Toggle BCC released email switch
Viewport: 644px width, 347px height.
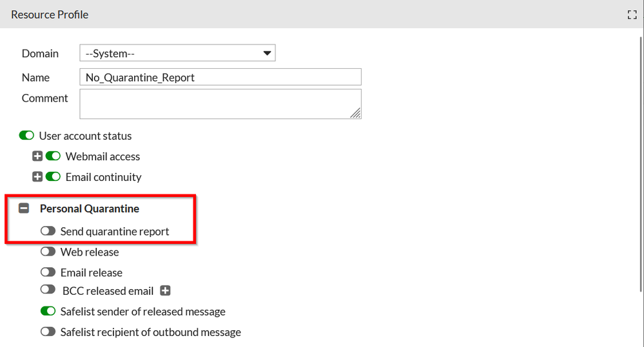pos(48,290)
